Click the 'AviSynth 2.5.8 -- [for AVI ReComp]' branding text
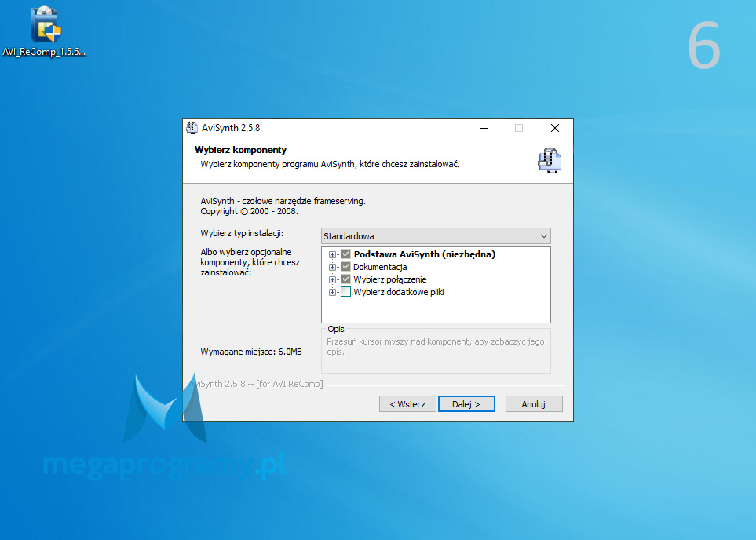 [x=256, y=384]
